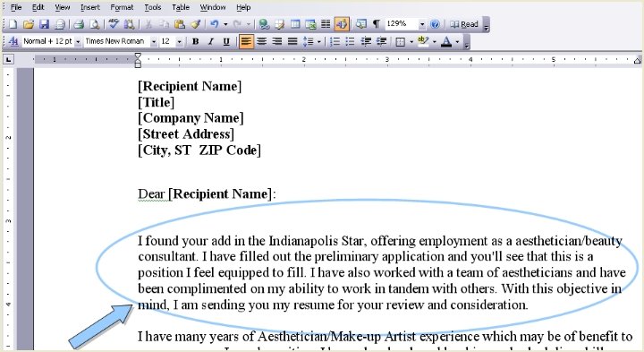
Task: Apply Numbering list format
Action: pos(335,41)
